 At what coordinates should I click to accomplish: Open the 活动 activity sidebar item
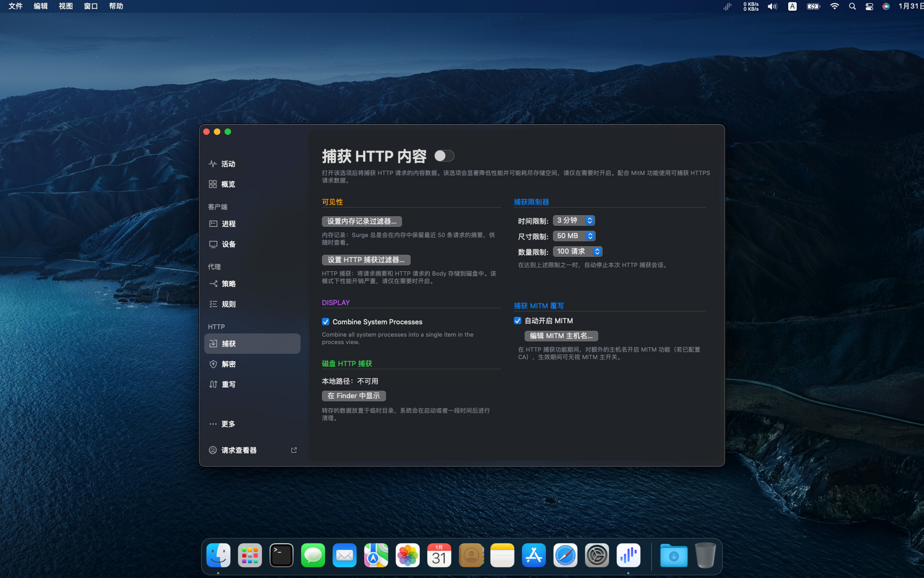(252, 164)
